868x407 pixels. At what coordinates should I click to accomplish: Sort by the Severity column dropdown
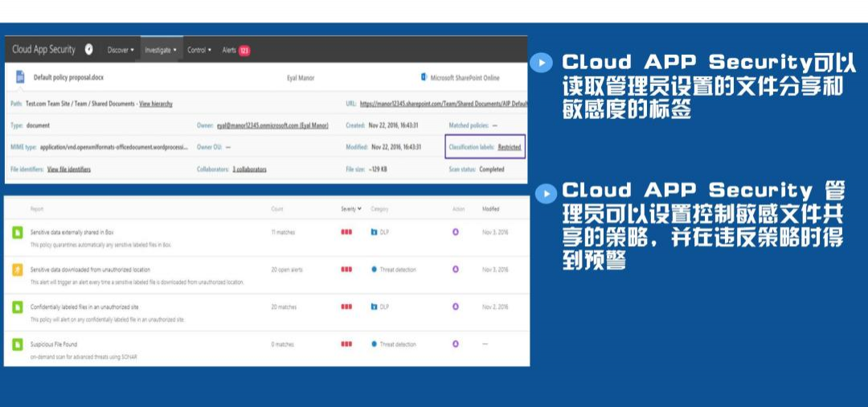click(x=351, y=209)
